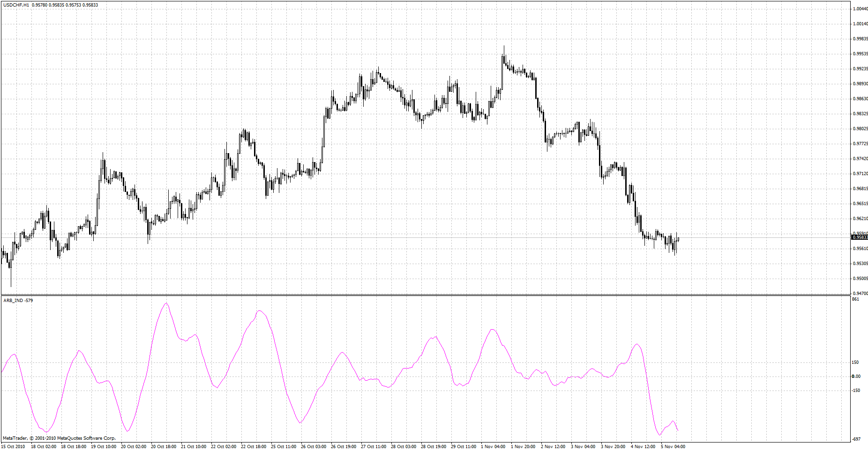Click the 0.95610 price axis label

coord(861,249)
